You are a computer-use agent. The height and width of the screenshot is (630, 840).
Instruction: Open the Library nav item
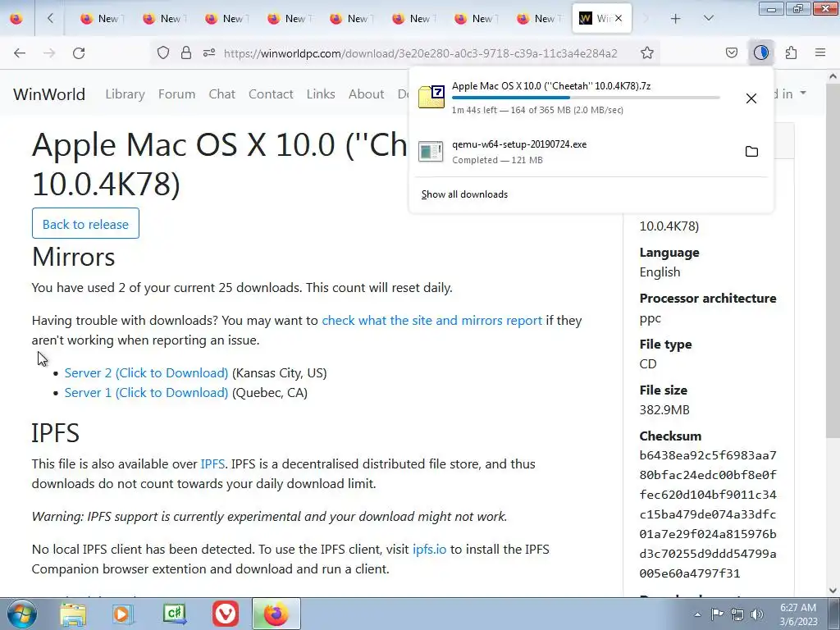coord(125,94)
